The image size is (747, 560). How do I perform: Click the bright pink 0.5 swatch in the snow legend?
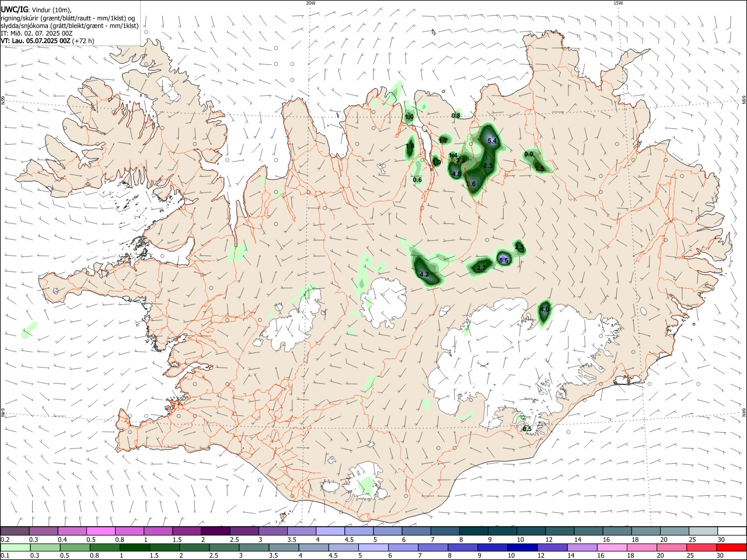tap(101, 531)
